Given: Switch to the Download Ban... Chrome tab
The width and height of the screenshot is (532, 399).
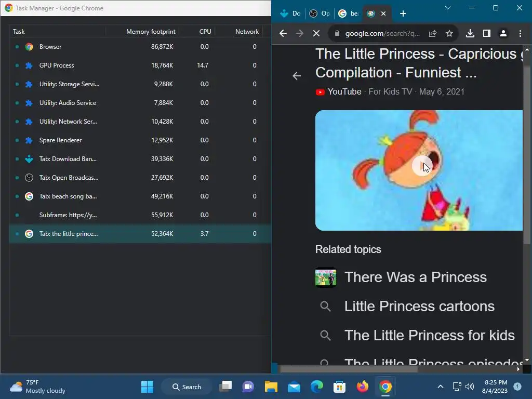Looking at the screenshot, I should (x=290, y=14).
